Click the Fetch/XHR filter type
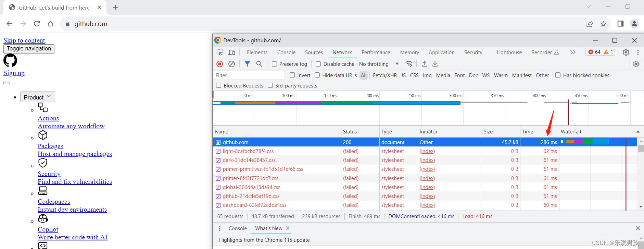Image resolution: width=644 pixels, height=249 pixels. 385,75
